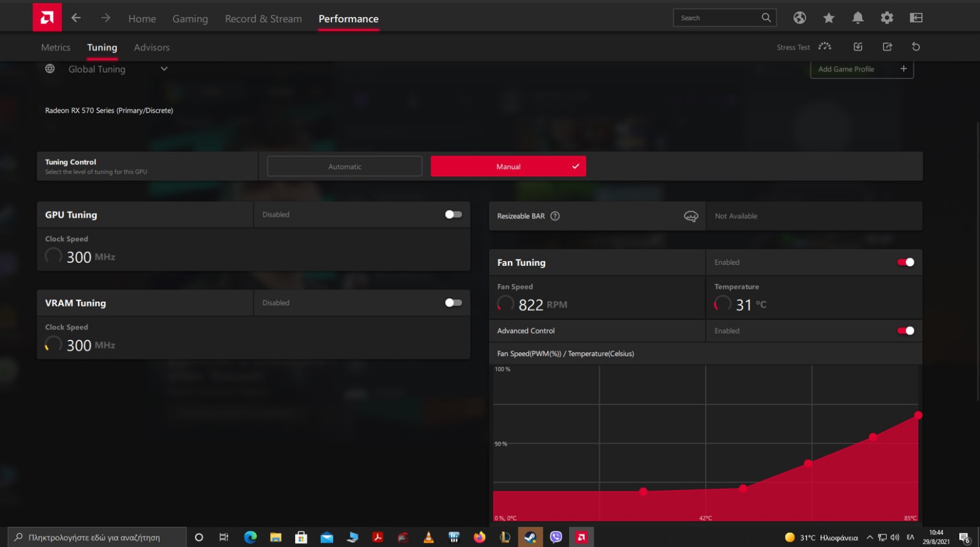Open notifications bell icon
Image resolution: width=980 pixels, height=547 pixels.
click(x=858, y=18)
